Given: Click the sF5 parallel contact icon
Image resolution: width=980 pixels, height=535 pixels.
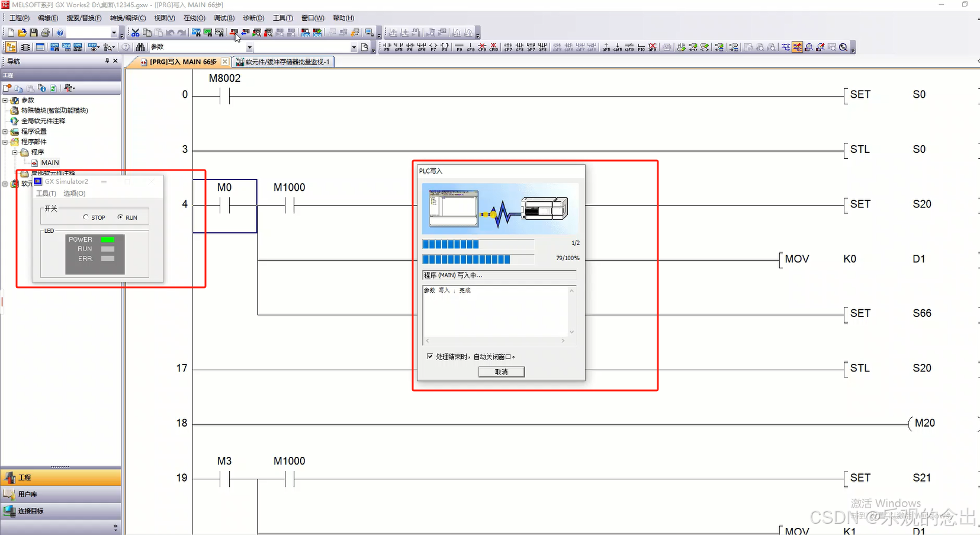Looking at the screenshot, I should pyautogui.click(x=399, y=47).
